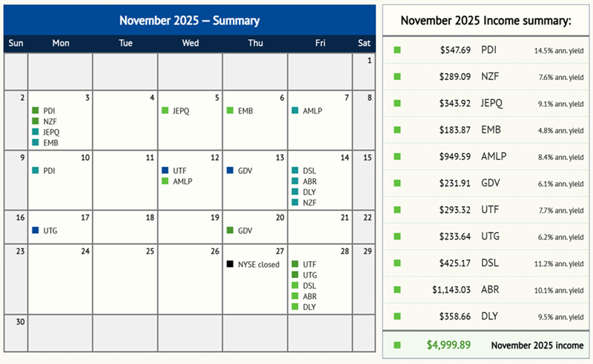Image resolution: width=593 pixels, height=364 pixels.
Task: Select UTG entry on November 17
Action: click(50, 231)
